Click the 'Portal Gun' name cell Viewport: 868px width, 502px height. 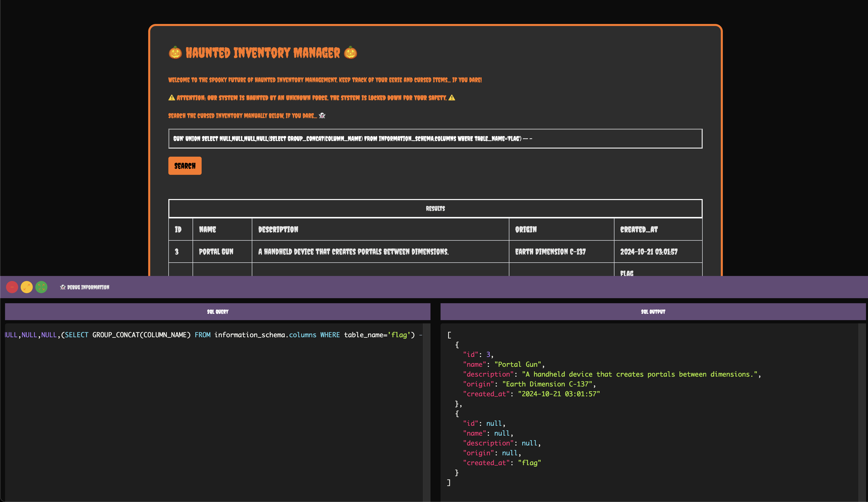coord(223,252)
